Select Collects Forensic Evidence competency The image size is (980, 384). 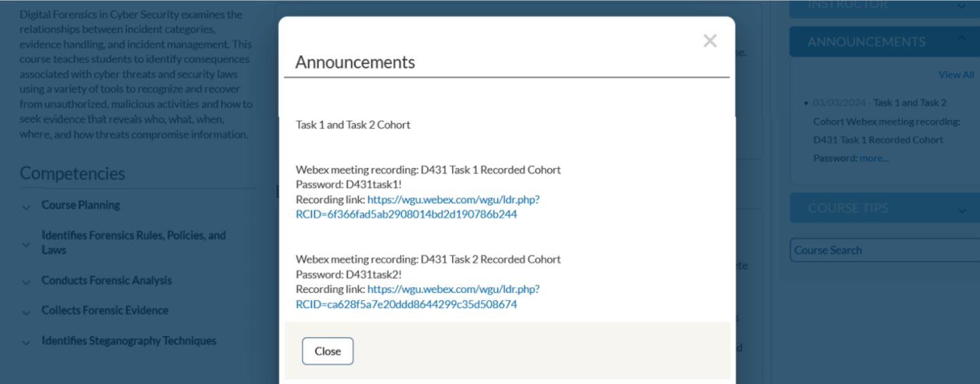coord(105,310)
